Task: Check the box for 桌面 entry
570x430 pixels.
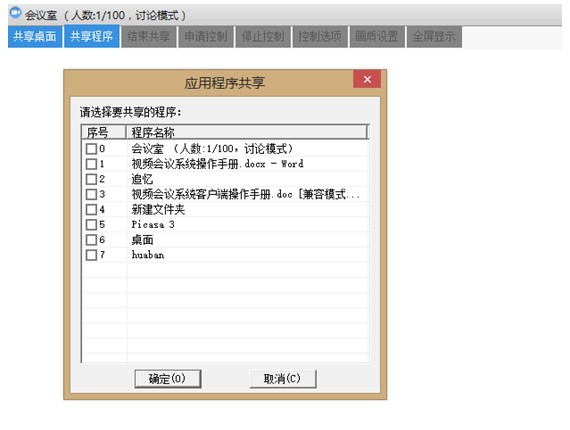Action: pyautogui.click(x=91, y=240)
